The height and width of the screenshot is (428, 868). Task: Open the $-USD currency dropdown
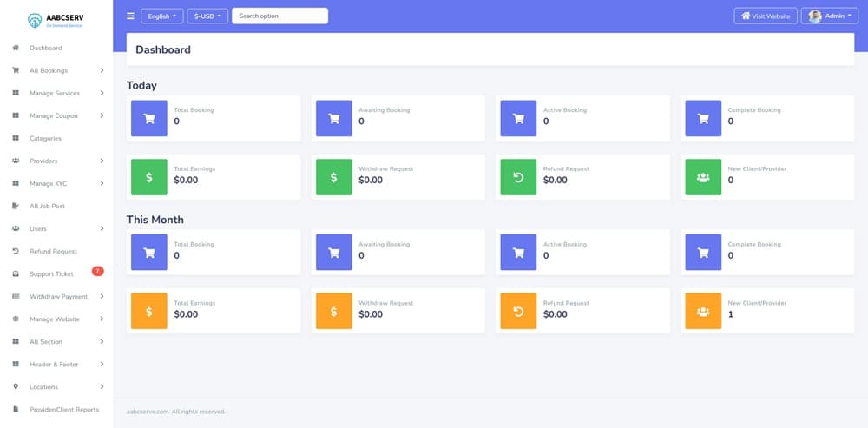(x=207, y=16)
